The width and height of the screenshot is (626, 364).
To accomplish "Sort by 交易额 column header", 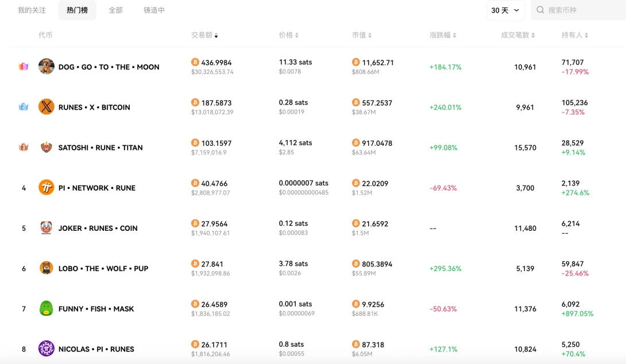I will pyautogui.click(x=204, y=36).
